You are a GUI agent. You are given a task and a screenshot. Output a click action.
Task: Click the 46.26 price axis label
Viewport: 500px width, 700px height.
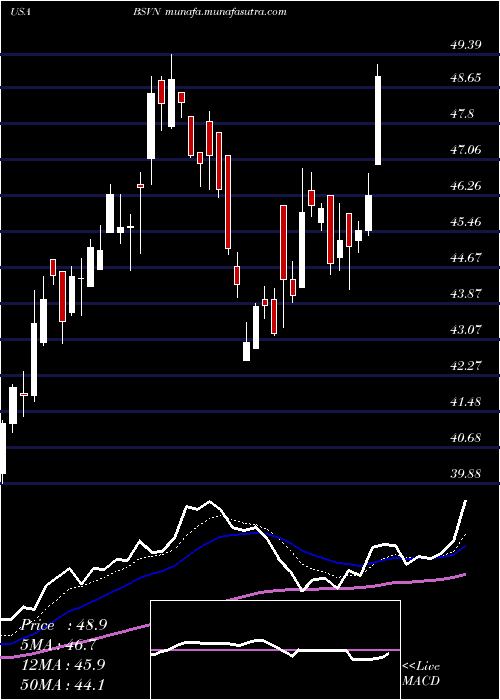465,186
